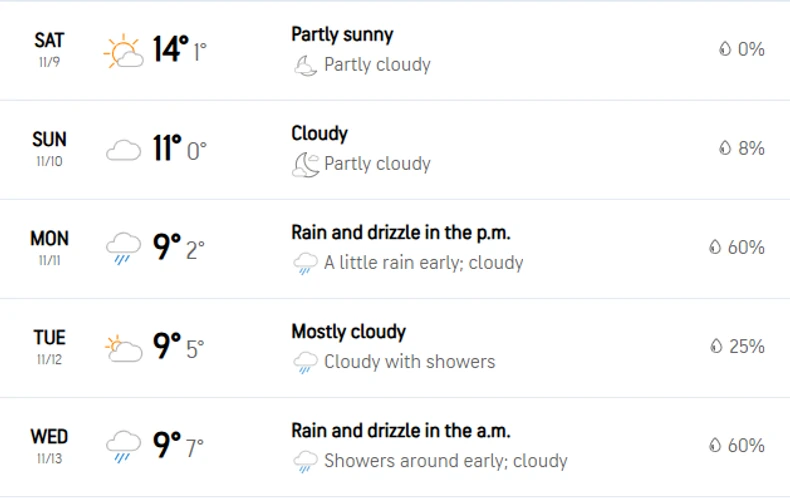This screenshot has height=498, width=790.
Task: Click Saturday's night moon-cloud icon
Action: (304, 66)
